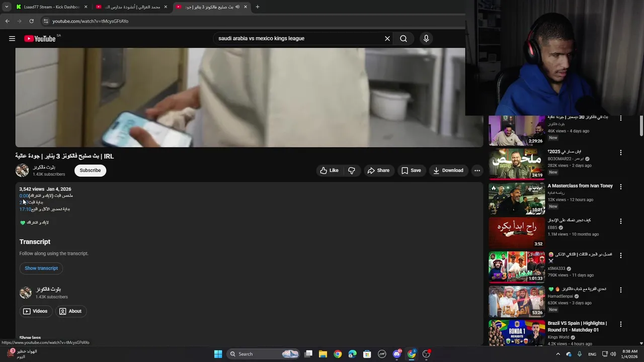Open a new browser tab

click(x=258, y=7)
